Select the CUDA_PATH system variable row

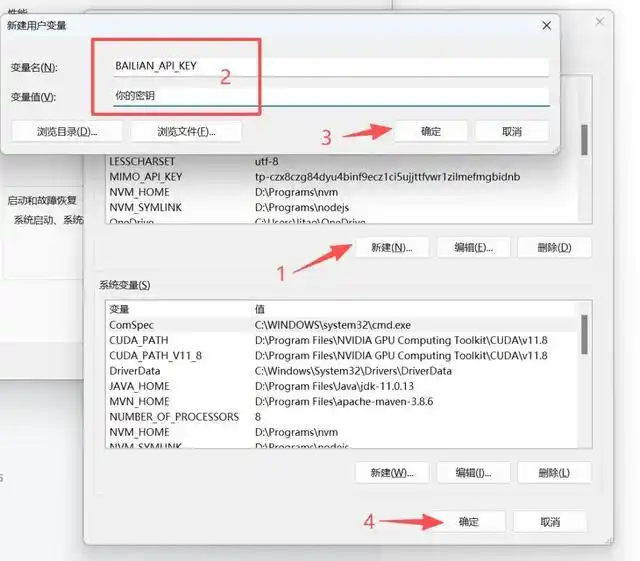pyautogui.click(x=342, y=340)
